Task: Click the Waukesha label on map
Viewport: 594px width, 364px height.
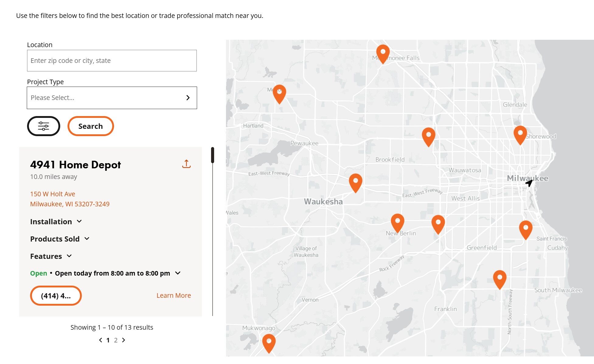Action: pos(323,201)
